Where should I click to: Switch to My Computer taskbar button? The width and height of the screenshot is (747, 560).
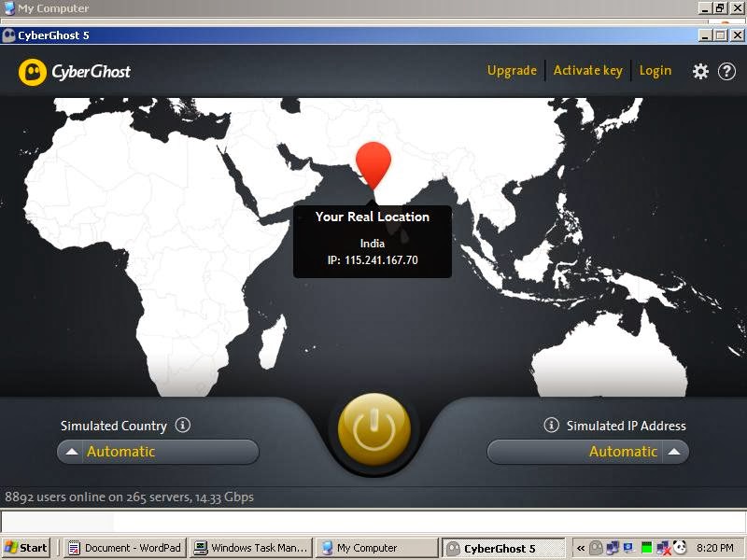pos(377,548)
